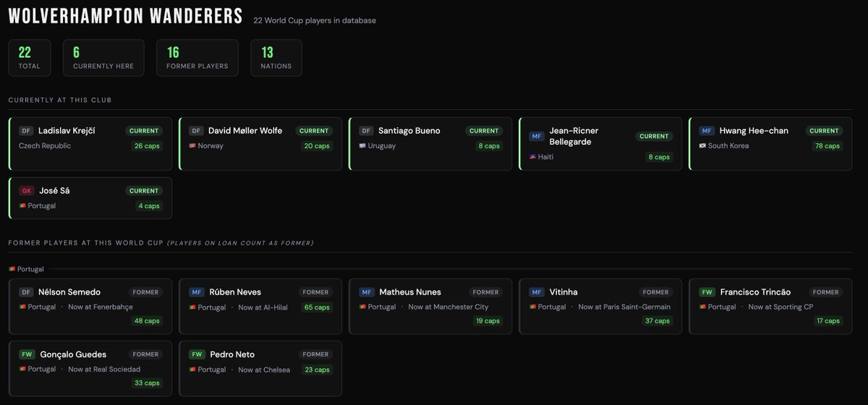The height and width of the screenshot is (405, 868).
Task: Click the CURRENT tag on Hwang Hee-chan
Action: (x=824, y=131)
